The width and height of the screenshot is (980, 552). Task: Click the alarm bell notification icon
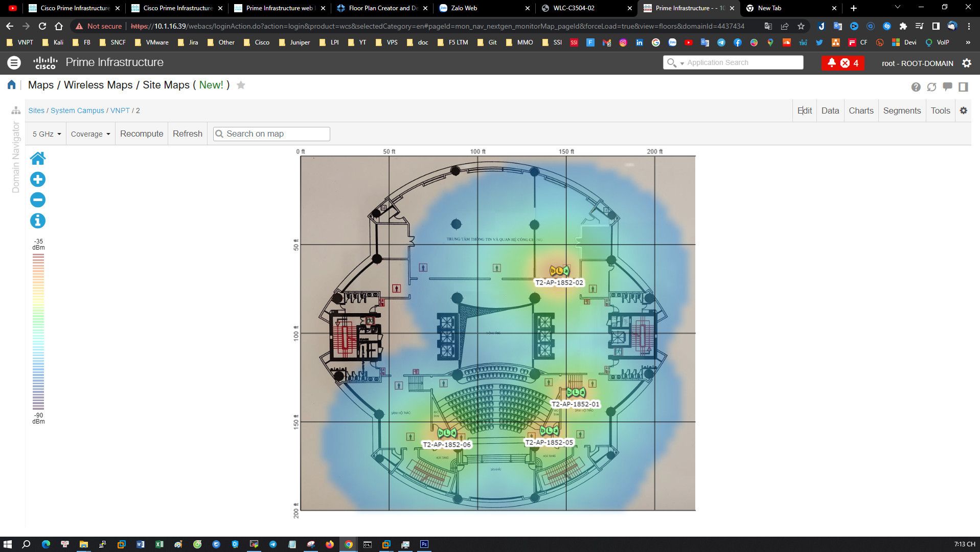pos(832,63)
